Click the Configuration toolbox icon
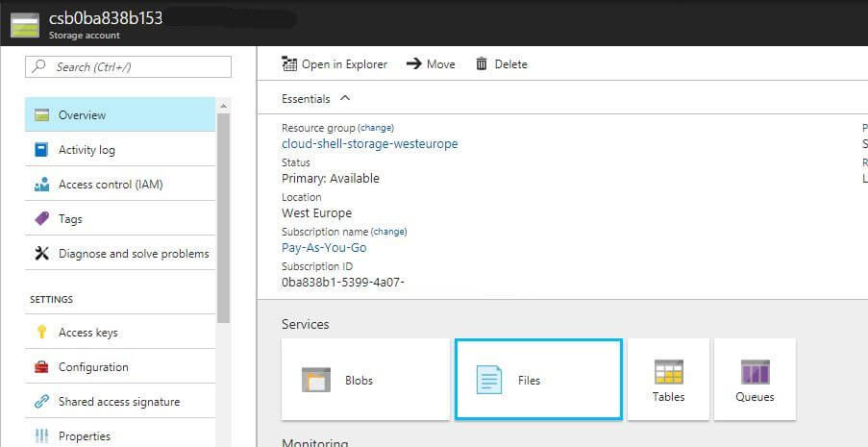This screenshot has width=868, height=447. click(41, 366)
